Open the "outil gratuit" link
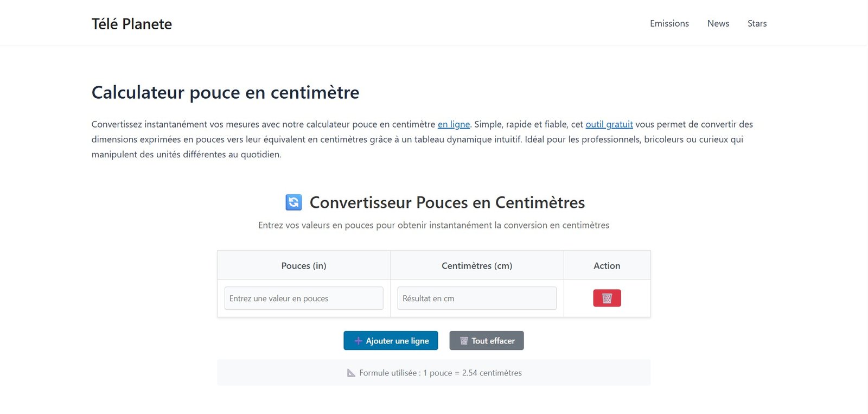868x414 pixels. [x=609, y=124]
